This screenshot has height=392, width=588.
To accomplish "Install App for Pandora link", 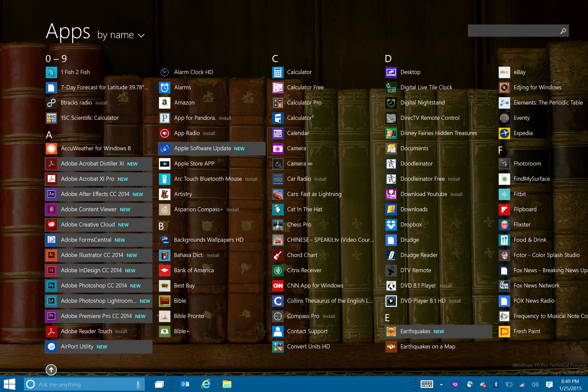I will 225,118.
